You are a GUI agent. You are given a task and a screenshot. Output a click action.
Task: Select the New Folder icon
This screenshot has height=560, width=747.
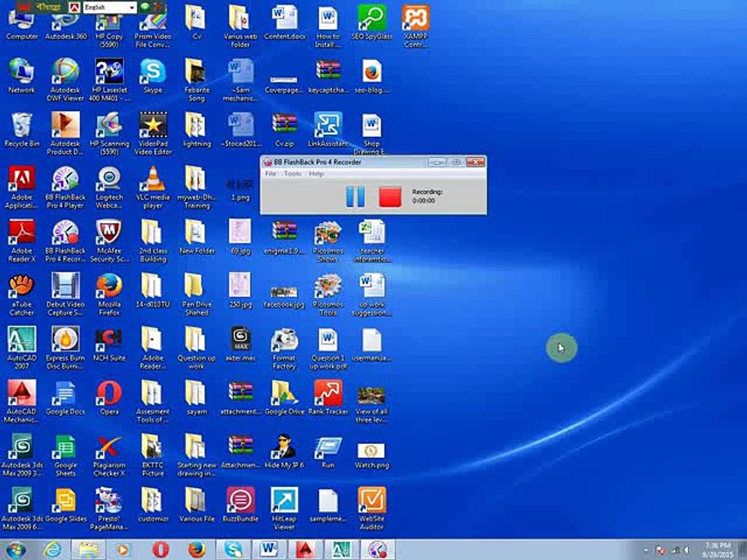click(x=197, y=237)
